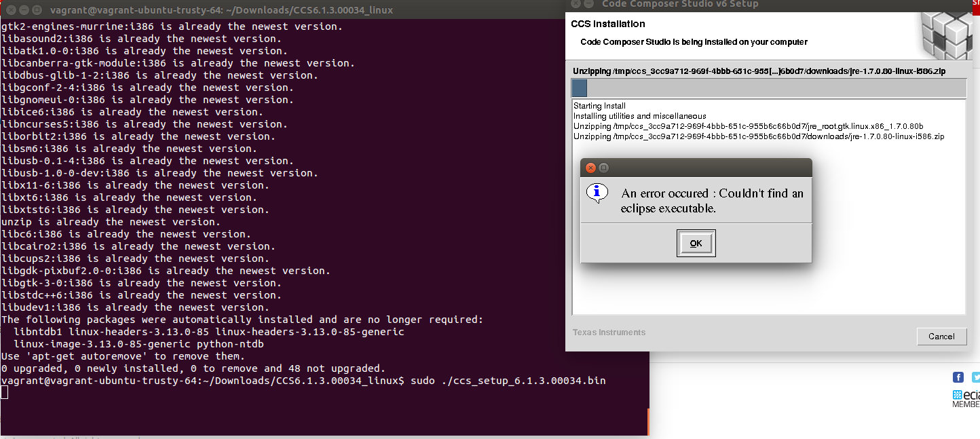The width and height of the screenshot is (980, 439).
Task: Click the libsm6:i386 terminal line
Action: coord(129,149)
